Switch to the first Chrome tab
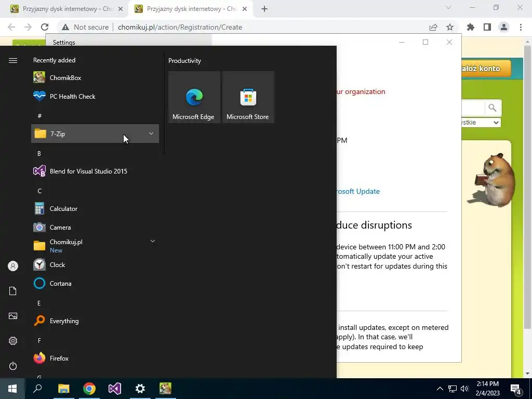Image resolution: width=532 pixels, height=399 pixels. pos(66,9)
